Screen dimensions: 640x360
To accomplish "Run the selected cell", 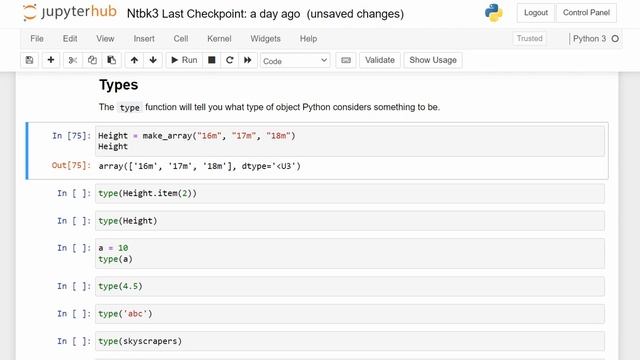I will point(184,60).
